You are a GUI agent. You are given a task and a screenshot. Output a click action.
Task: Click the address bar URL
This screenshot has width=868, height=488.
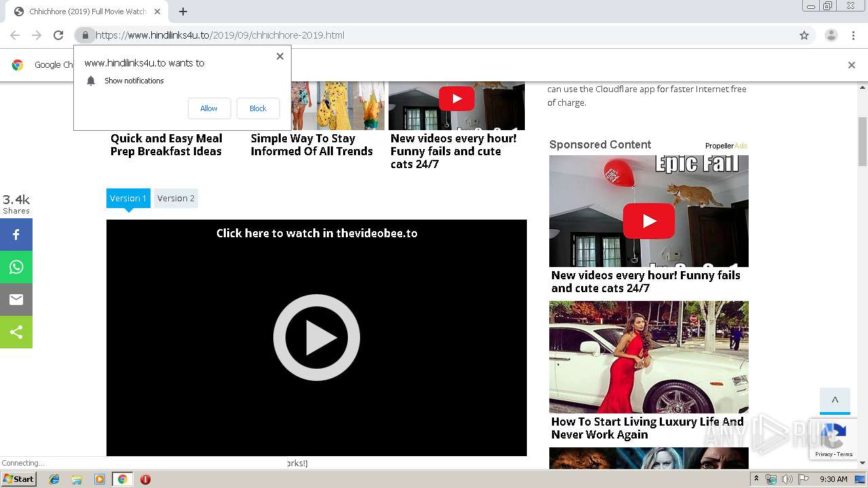(220, 35)
